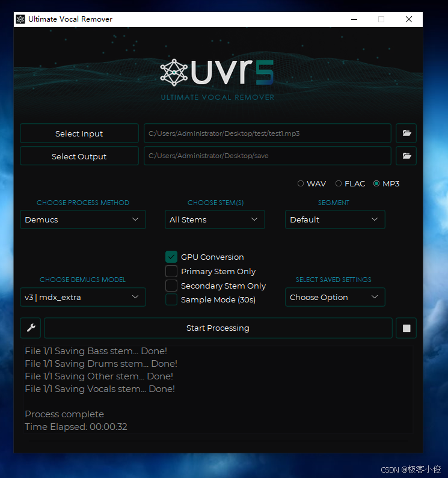Click the 'Process complete' log line

pos(64,414)
